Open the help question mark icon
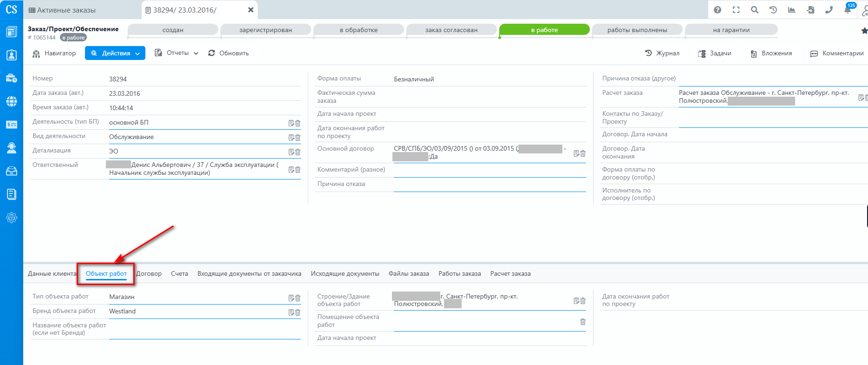The image size is (868, 365). tap(718, 10)
